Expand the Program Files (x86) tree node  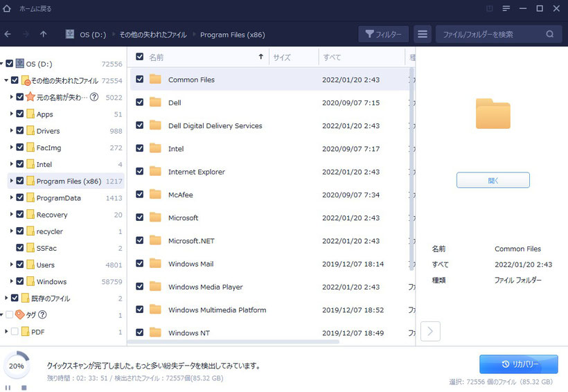tap(11, 181)
